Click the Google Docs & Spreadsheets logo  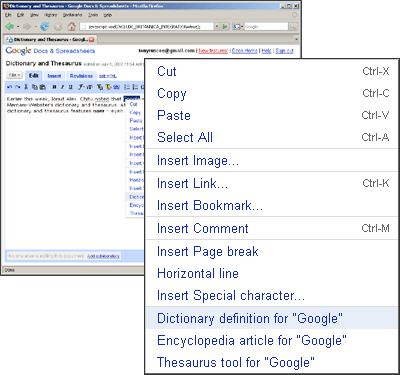pyautogui.click(x=50, y=51)
